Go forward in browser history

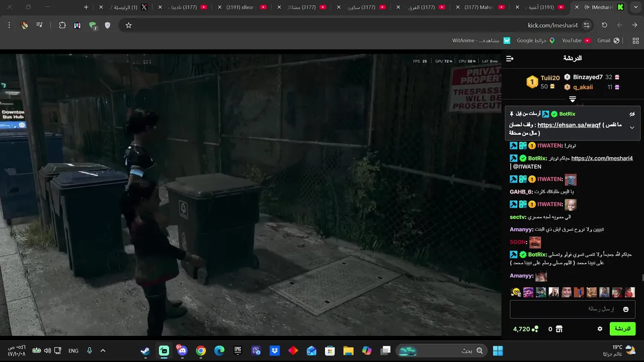620,25
